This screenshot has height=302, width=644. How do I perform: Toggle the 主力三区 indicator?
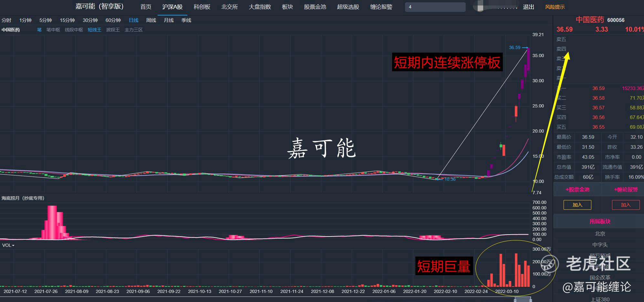pyautogui.click(x=134, y=30)
